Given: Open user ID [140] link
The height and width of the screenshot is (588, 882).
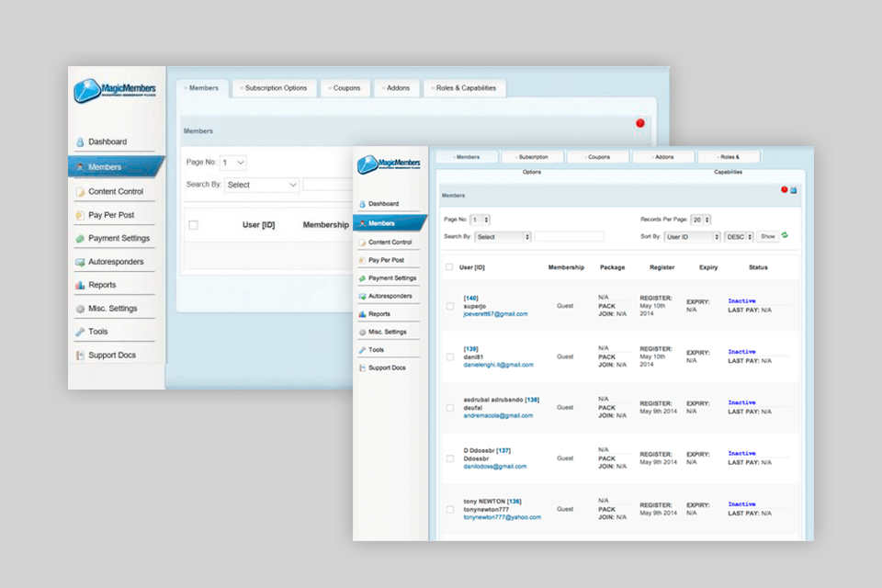Looking at the screenshot, I should pyautogui.click(x=470, y=299).
